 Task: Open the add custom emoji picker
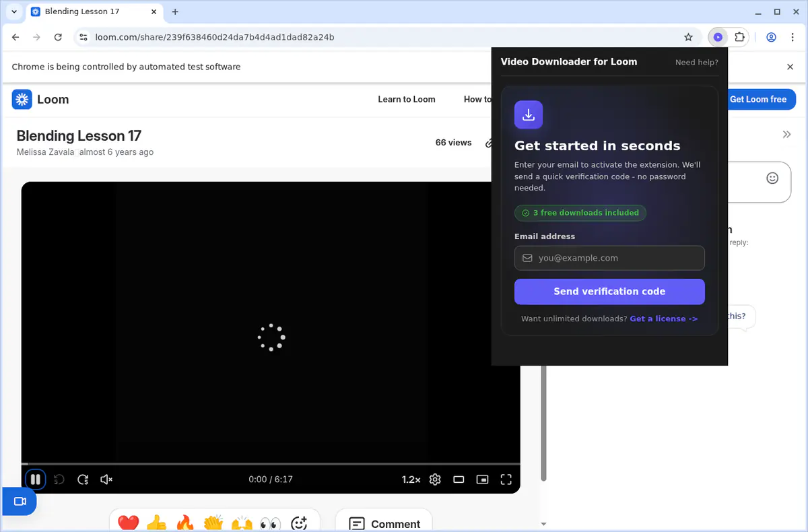[x=299, y=523]
